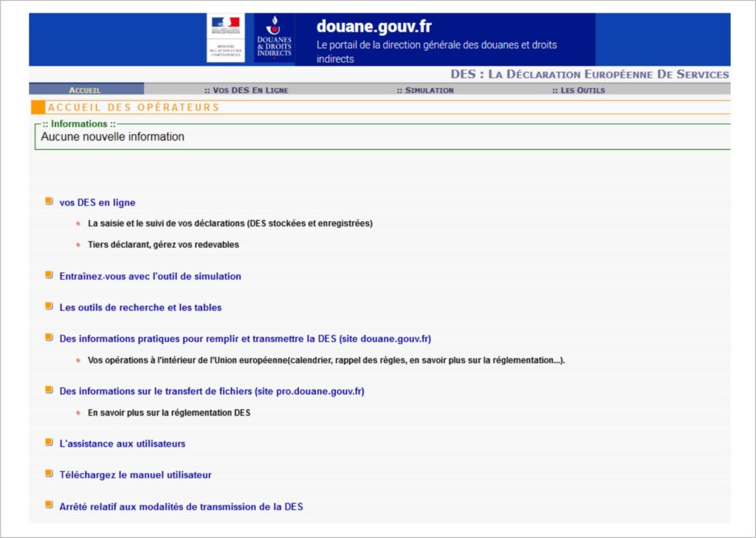Open the Vos DES En Ligne menu
This screenshot has width=756, height=538.
point(246,90)
